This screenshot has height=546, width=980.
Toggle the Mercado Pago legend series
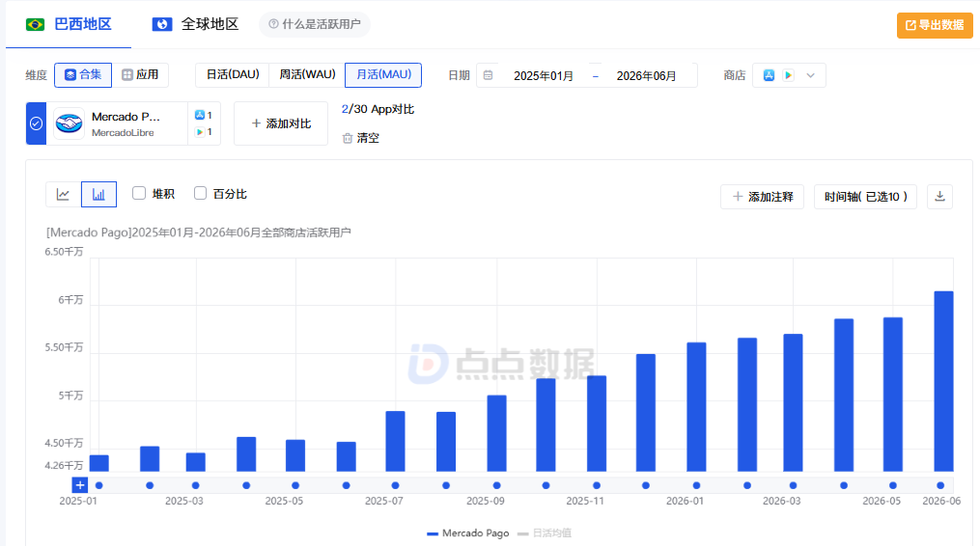coord(468,532)
